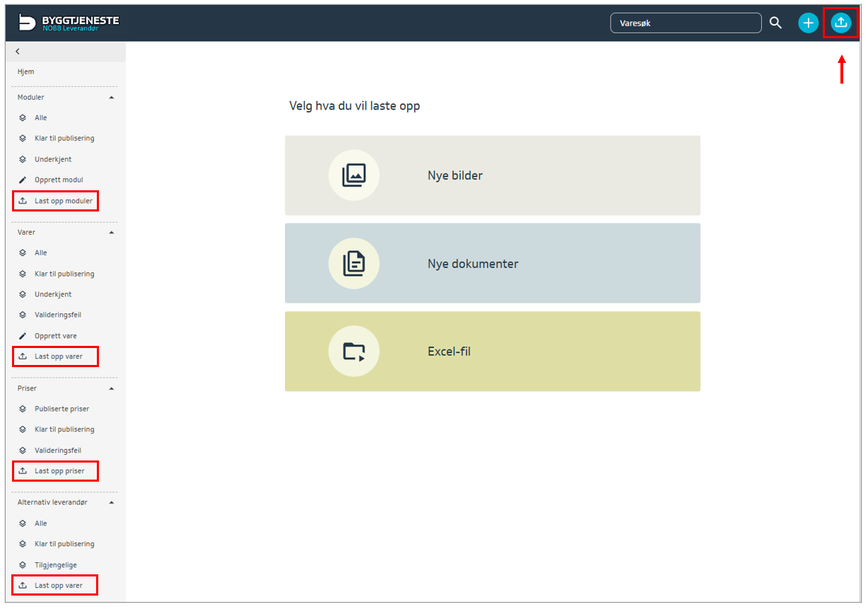868x609 pixels.
Task: Click the Nye dokumenter document icon
Action: 353,264
